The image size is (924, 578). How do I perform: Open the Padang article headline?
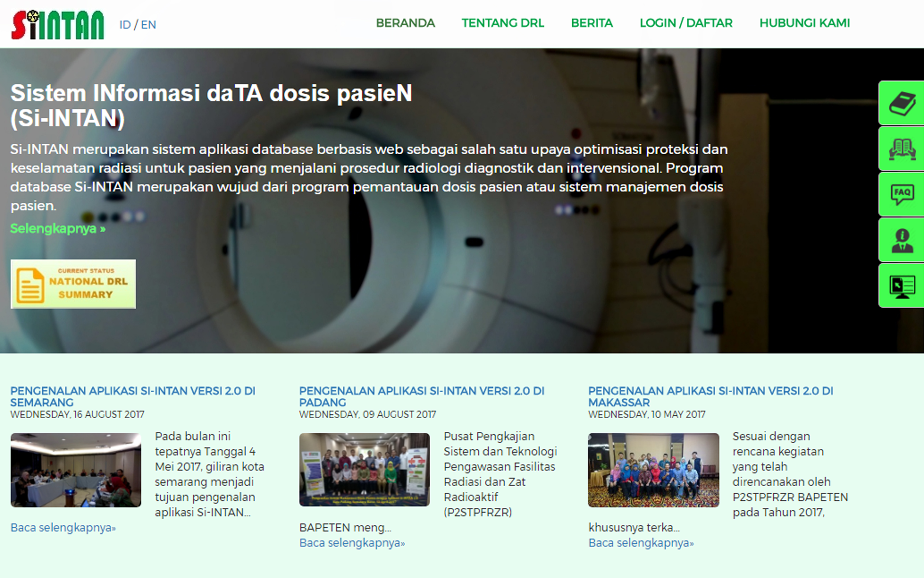pyautogui.click(x=422, y=396)
